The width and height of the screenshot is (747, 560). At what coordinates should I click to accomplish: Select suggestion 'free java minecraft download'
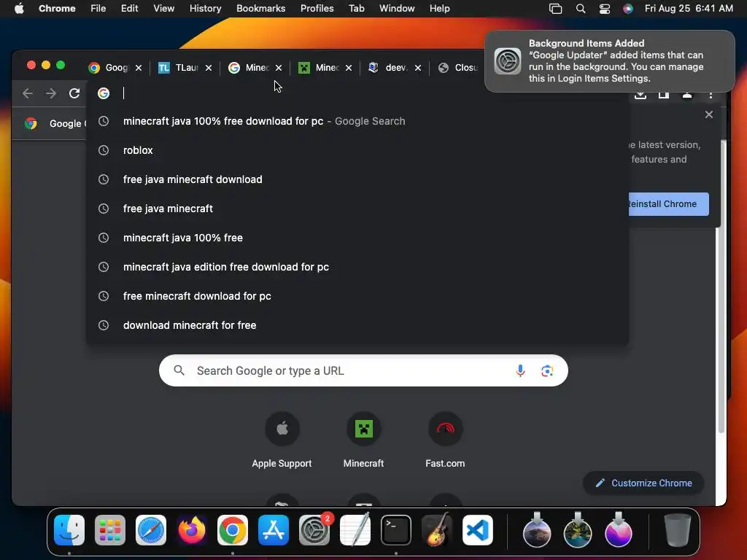[x=357, y=179]
